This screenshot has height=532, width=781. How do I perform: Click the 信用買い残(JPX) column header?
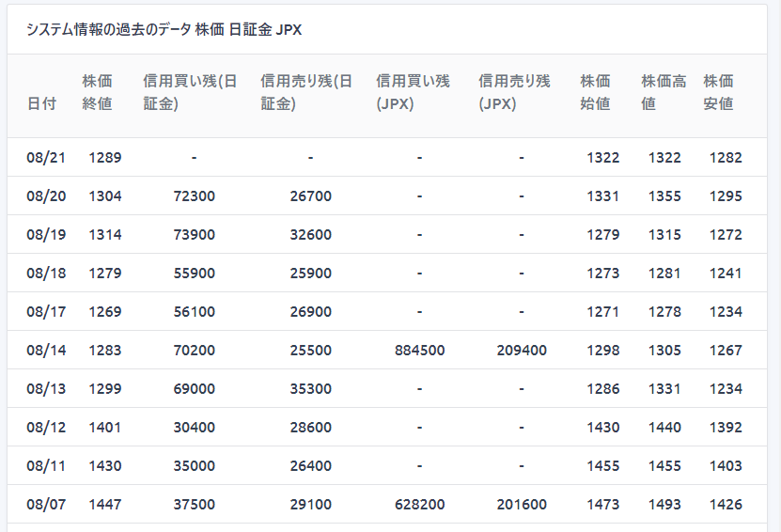pos(412,92)
